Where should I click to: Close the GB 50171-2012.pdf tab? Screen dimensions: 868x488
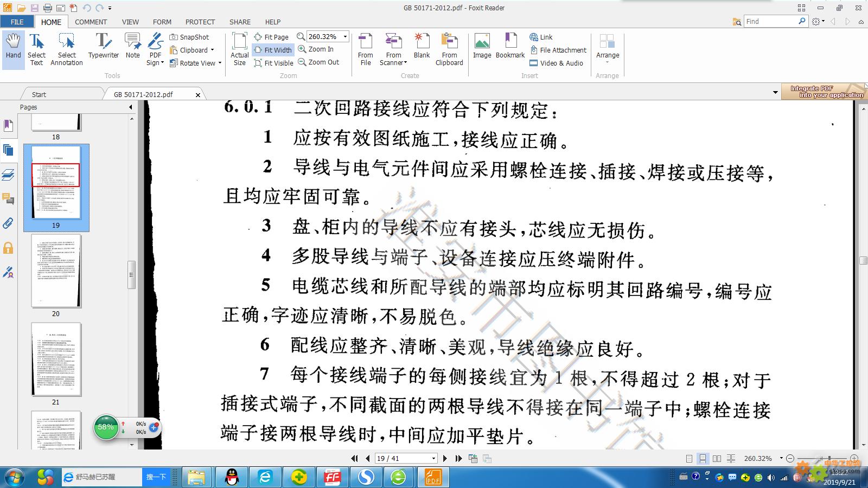(x=198, y=95)
